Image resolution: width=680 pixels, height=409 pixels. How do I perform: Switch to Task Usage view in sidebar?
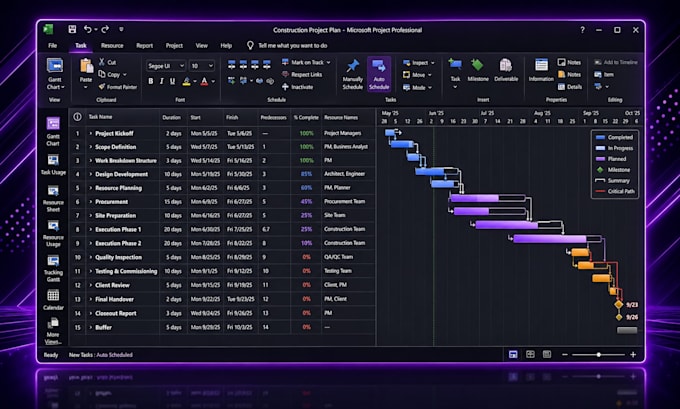(53, 165)
